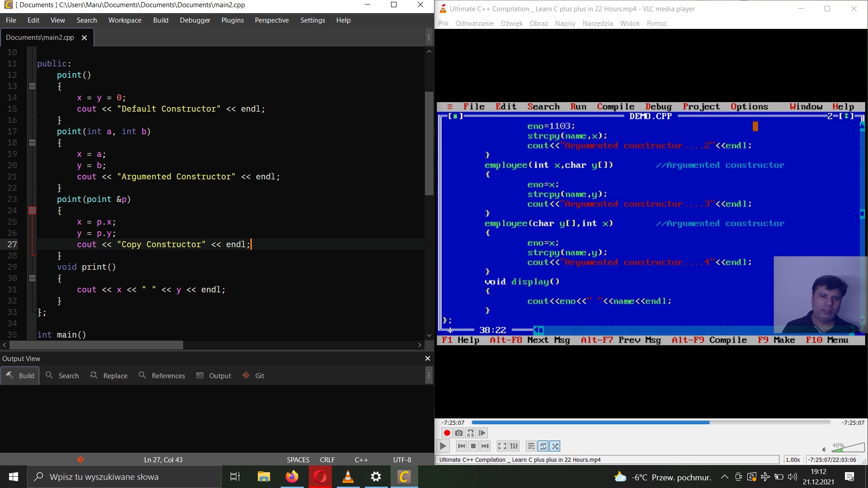Open the Odtwarzanie menu in VLC
The width and height of the screenshot is (868, 488).
[x=474, y=23]
